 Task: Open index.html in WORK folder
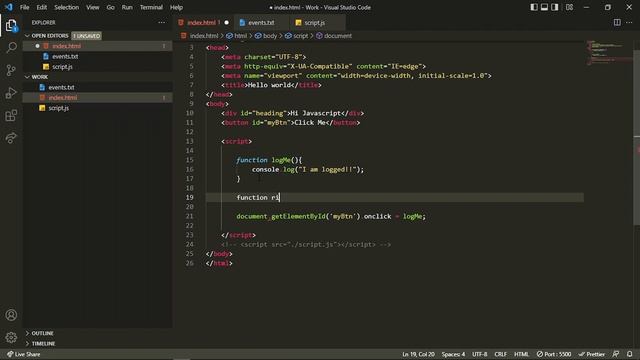pos(98,98)
